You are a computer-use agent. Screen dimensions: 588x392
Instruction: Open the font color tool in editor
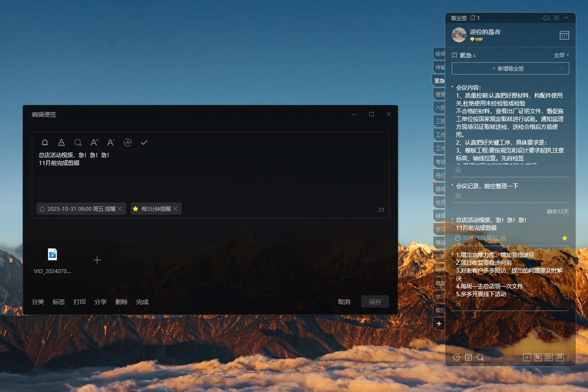(61, 142)
